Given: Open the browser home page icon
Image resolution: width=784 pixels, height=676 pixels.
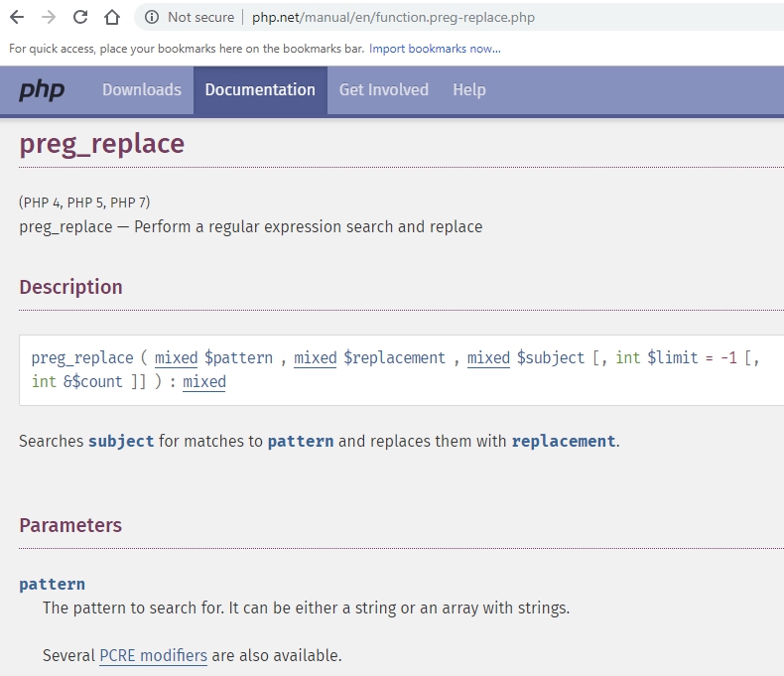Looking at the screenshot, I should coord(112,17).
